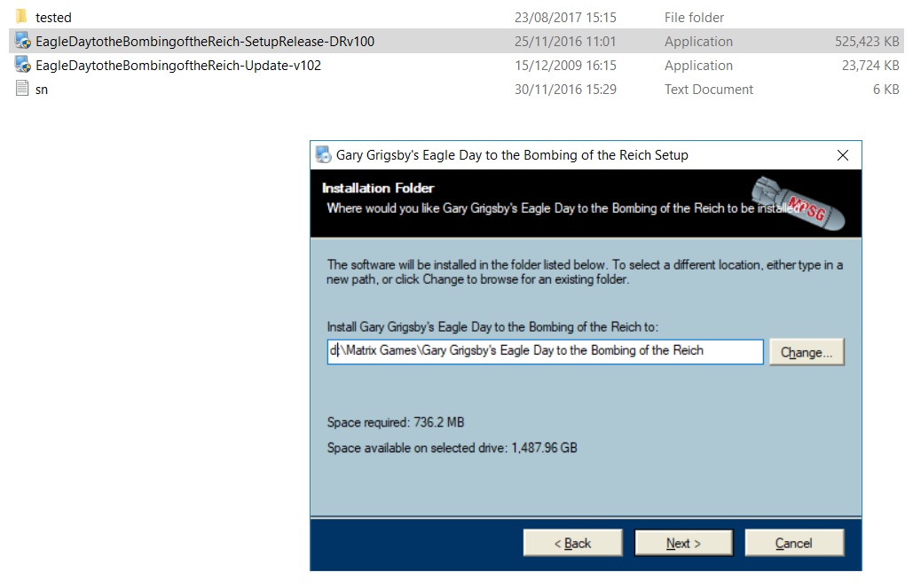The image size is (913, 588).
Task: Select the sn file name
Action: click(42, 90)
